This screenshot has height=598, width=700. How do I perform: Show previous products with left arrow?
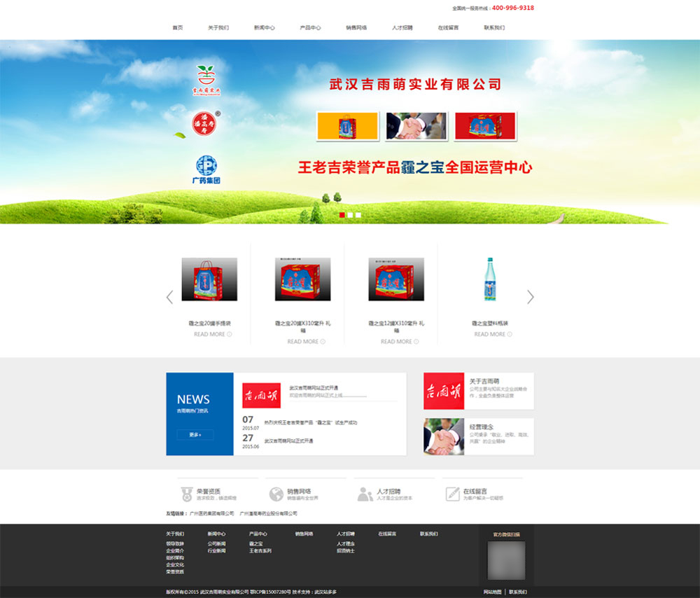pos(169,297)
